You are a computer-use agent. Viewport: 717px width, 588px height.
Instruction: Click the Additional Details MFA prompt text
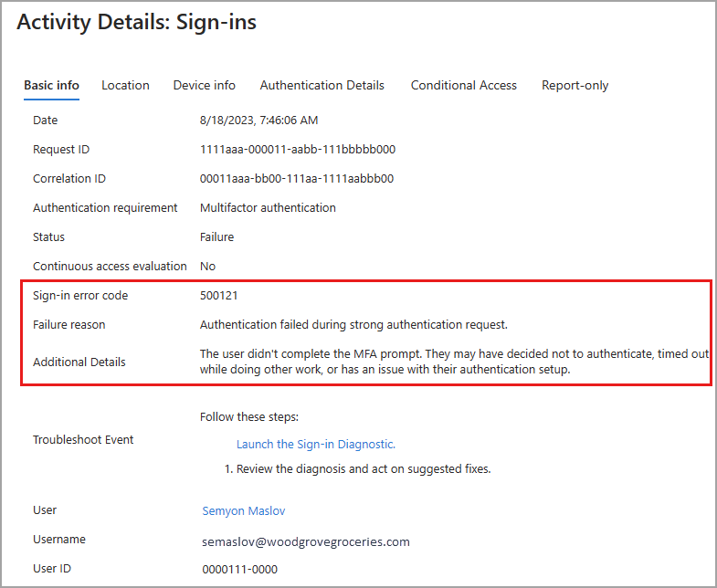(455, 362)
